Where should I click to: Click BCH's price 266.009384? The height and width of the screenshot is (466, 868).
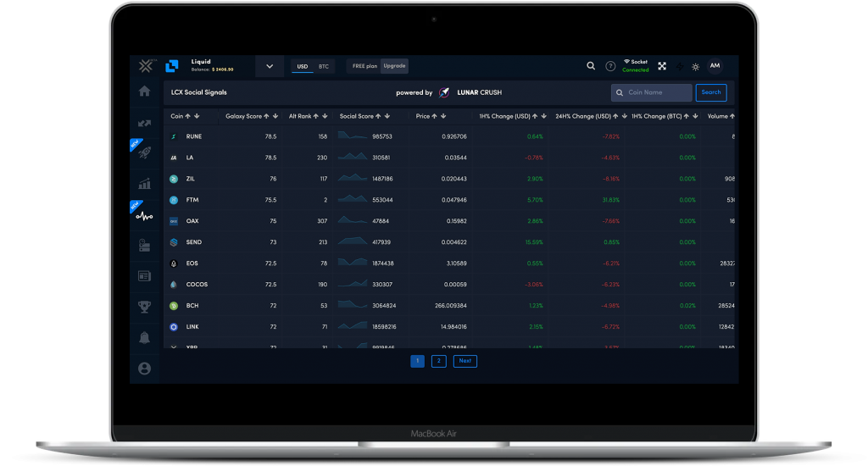(x=451, y=306)
